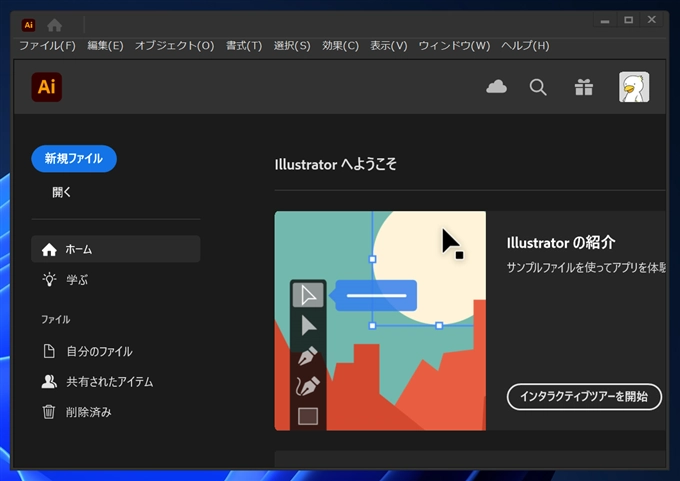Click the 開く button
This screenshot has width=680, height=481.
(x=62, y=192)
